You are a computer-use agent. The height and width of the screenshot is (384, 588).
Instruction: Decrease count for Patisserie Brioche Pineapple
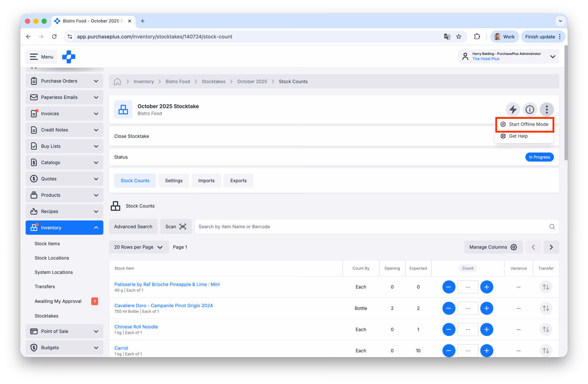tap(449, 287)
